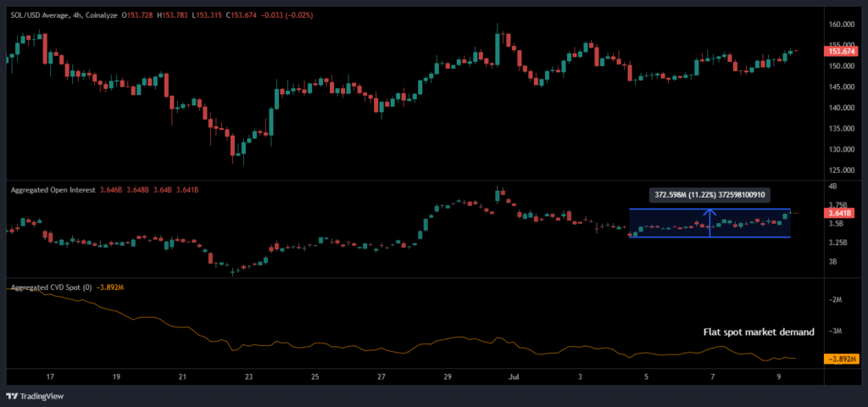Click the '23' date on the time axis

tap(248, 376)
